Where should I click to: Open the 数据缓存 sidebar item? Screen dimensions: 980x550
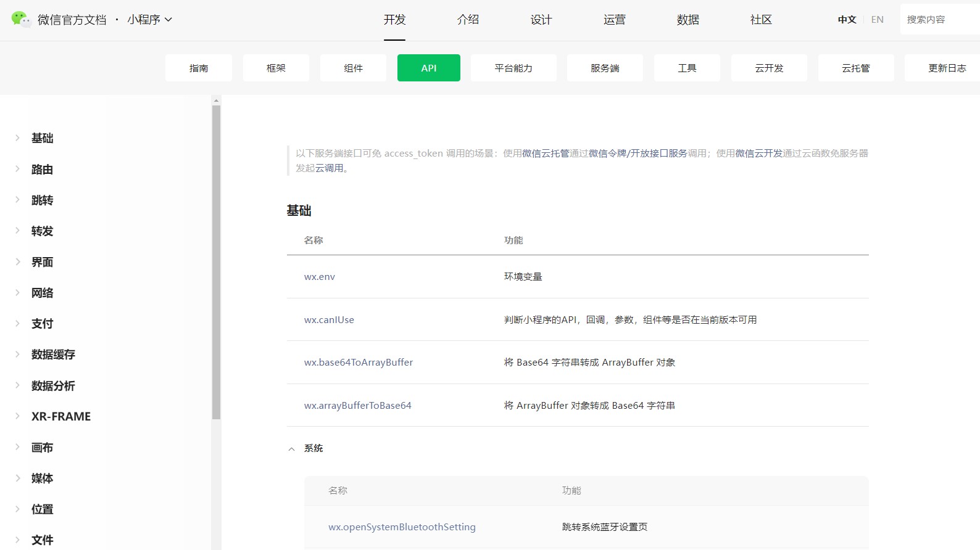click(54, 354)
